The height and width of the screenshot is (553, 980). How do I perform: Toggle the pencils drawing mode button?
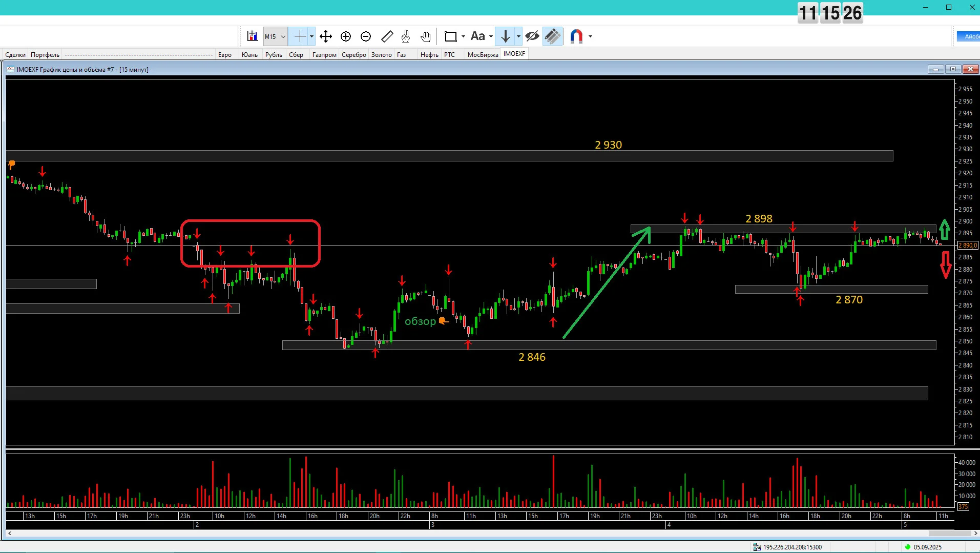click(553, 36)
